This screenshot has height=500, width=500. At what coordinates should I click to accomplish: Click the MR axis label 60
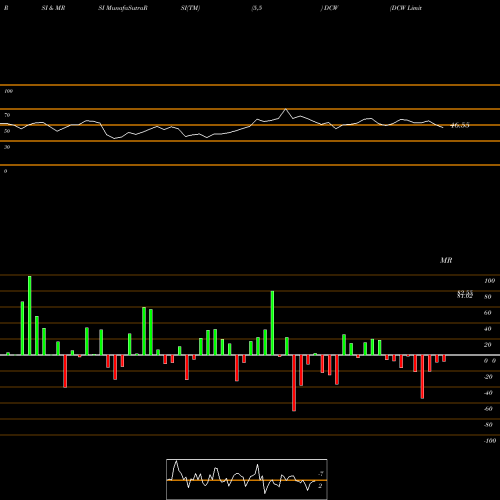pyautogui.click(x=488, y=313)
